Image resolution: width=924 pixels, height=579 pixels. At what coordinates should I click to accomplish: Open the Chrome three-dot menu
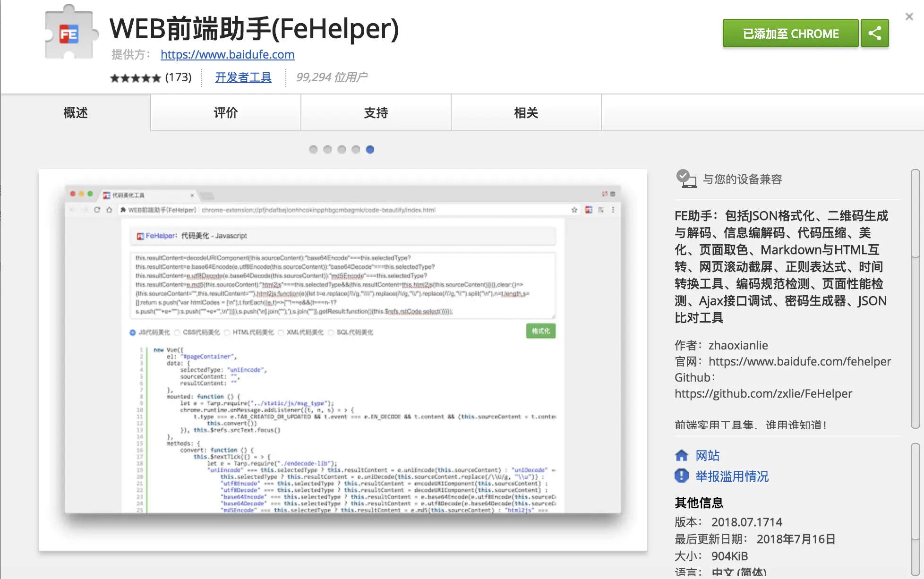(613, 210)
